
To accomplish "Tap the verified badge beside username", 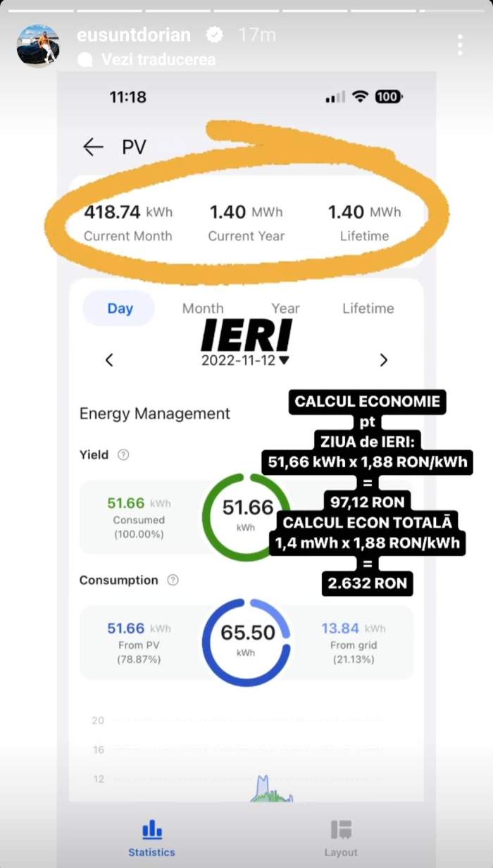I will coord(213,35).
